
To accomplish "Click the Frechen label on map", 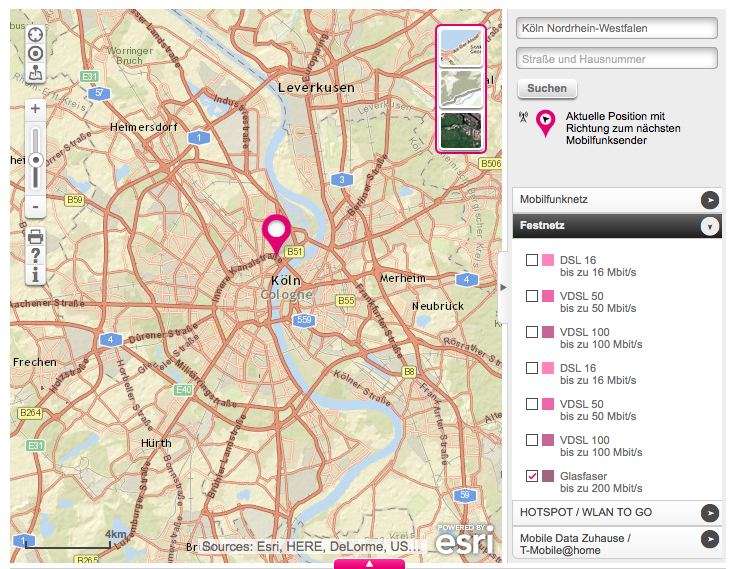I will [x=35, y=362].
